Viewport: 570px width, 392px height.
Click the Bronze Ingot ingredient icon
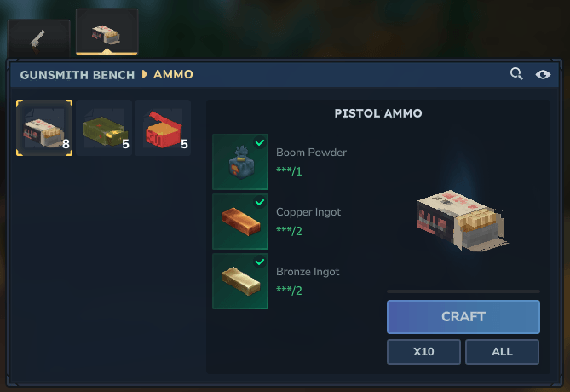(240, 281)
